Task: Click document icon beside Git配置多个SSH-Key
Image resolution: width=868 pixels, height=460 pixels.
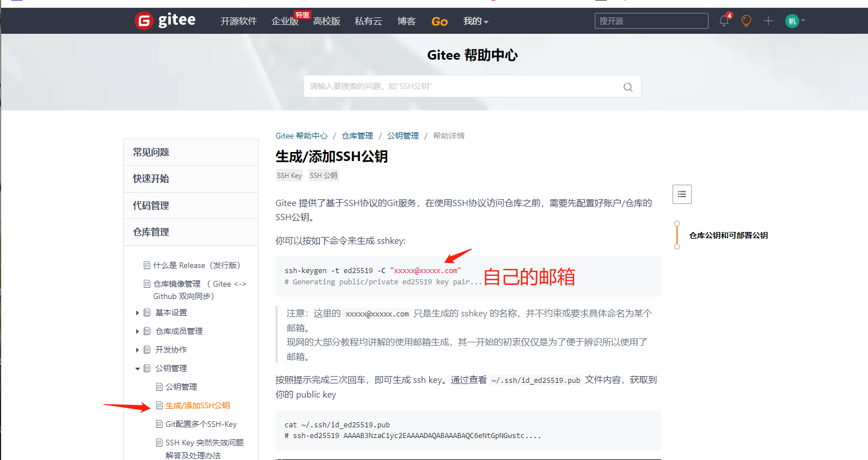Action: (159, 424)
